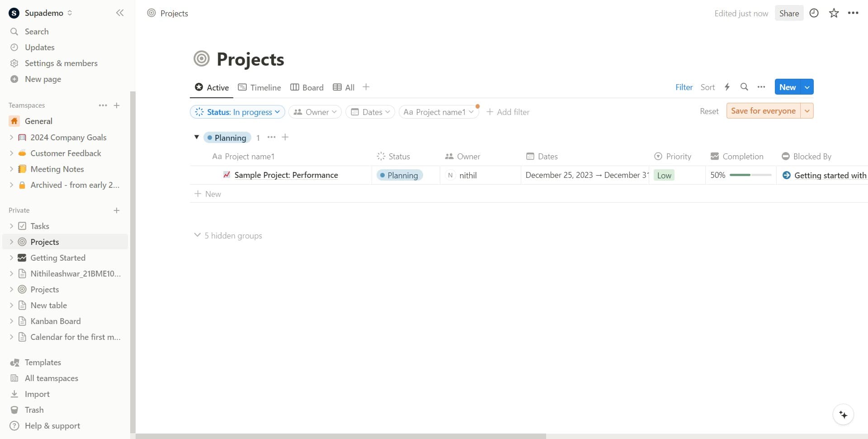
Task: Click the 50% completion progress bar
Action: coord(750,175)
